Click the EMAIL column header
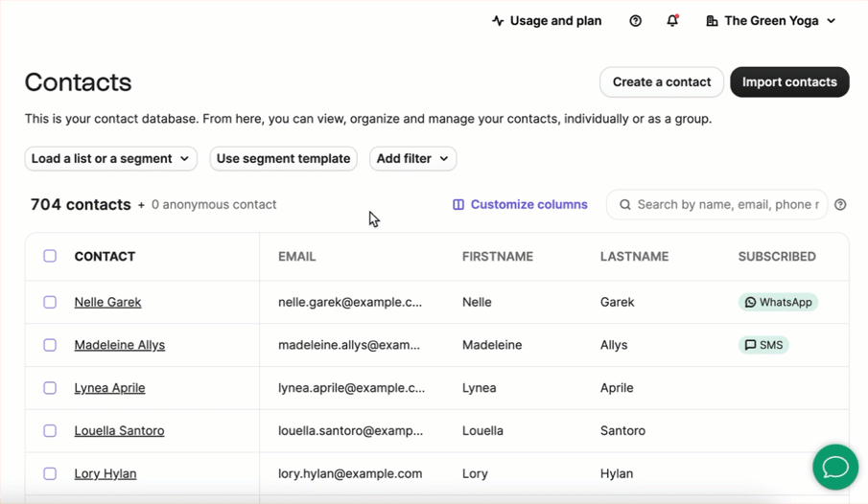The image size is (868, 504). (296, 257)
